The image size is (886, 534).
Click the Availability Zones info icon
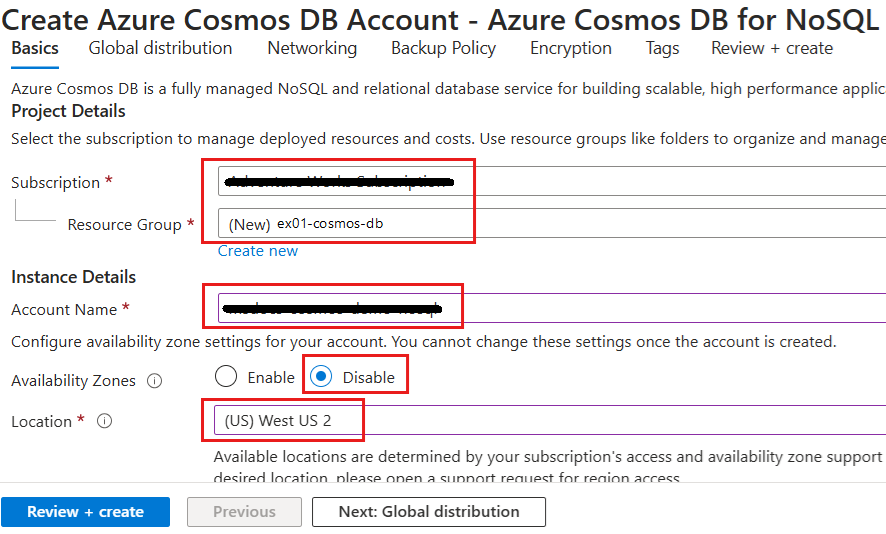(x=155, y=381)
